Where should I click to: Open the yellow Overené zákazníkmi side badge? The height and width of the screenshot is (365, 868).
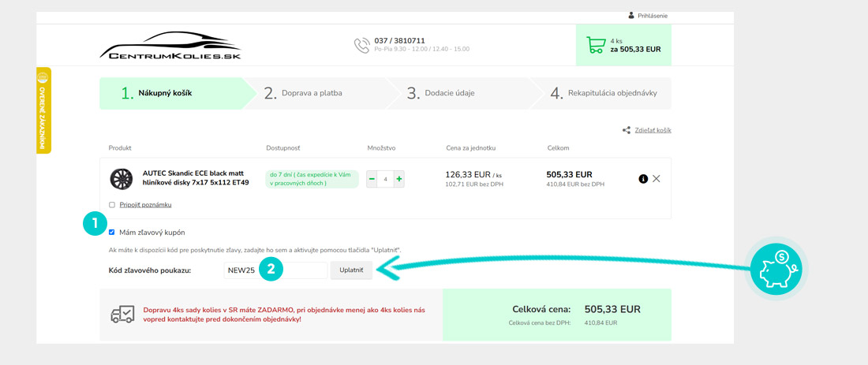(x=44, y=110)
